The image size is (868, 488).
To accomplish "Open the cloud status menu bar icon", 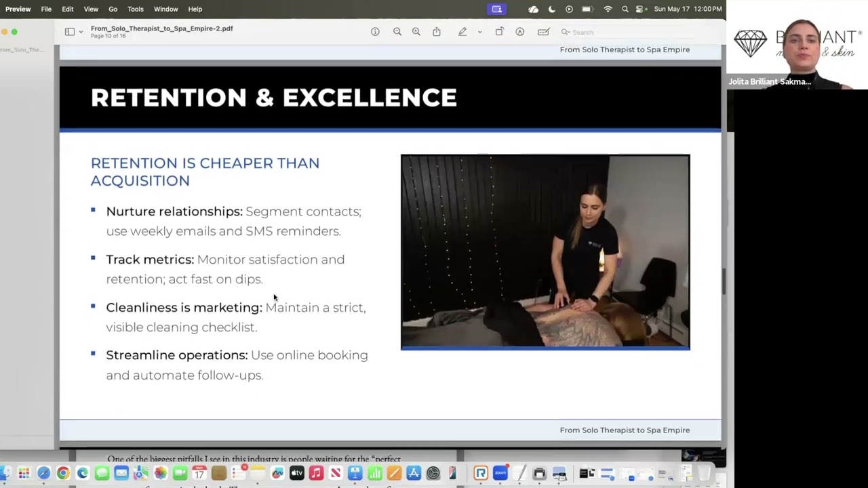I will [x=534, y=9].
